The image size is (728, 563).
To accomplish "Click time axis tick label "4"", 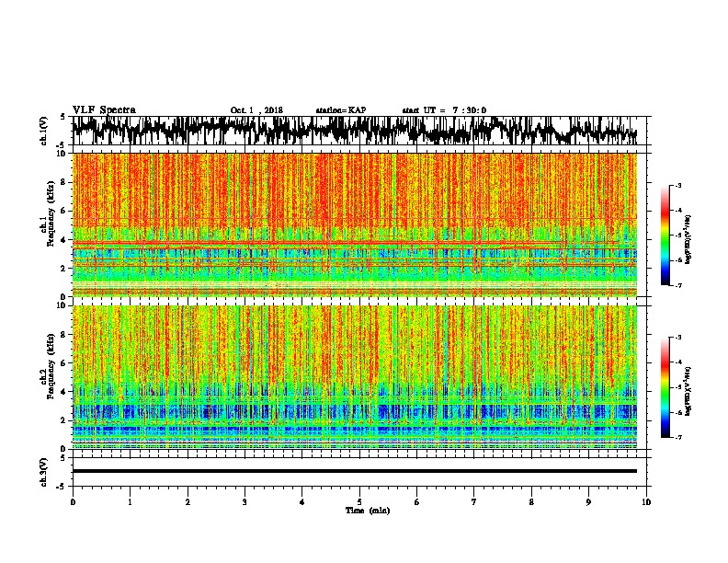I will coord(302,502).
